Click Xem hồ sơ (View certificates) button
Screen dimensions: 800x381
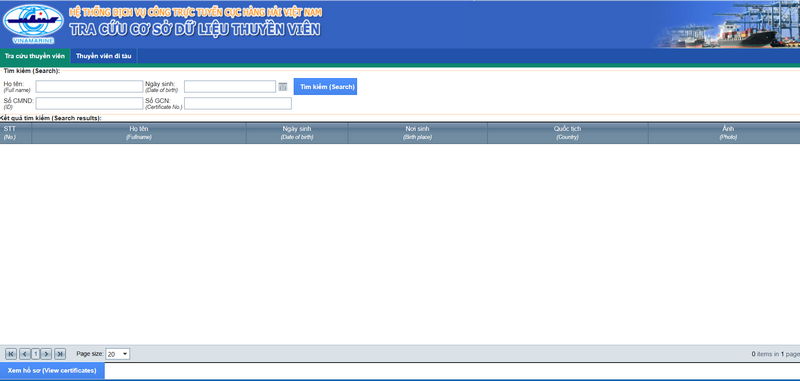52,370
